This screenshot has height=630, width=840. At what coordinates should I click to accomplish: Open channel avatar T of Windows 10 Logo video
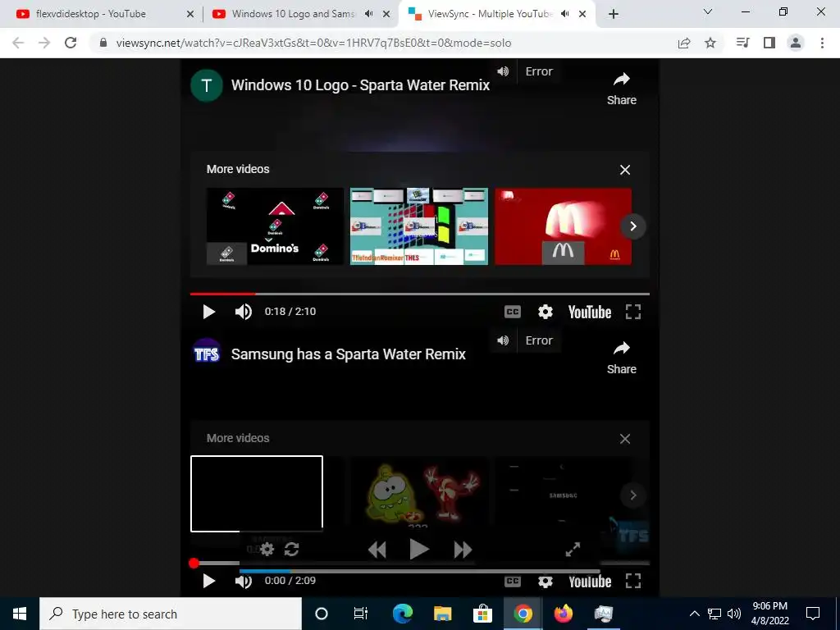[207, 85]
